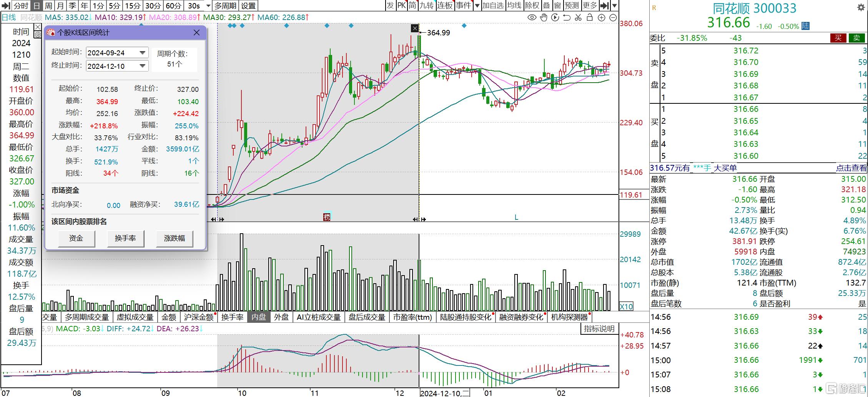The width and height of the screenshot is (868, 397).
Task: Click the X10 volume scale label
Action: pos(626,307)
